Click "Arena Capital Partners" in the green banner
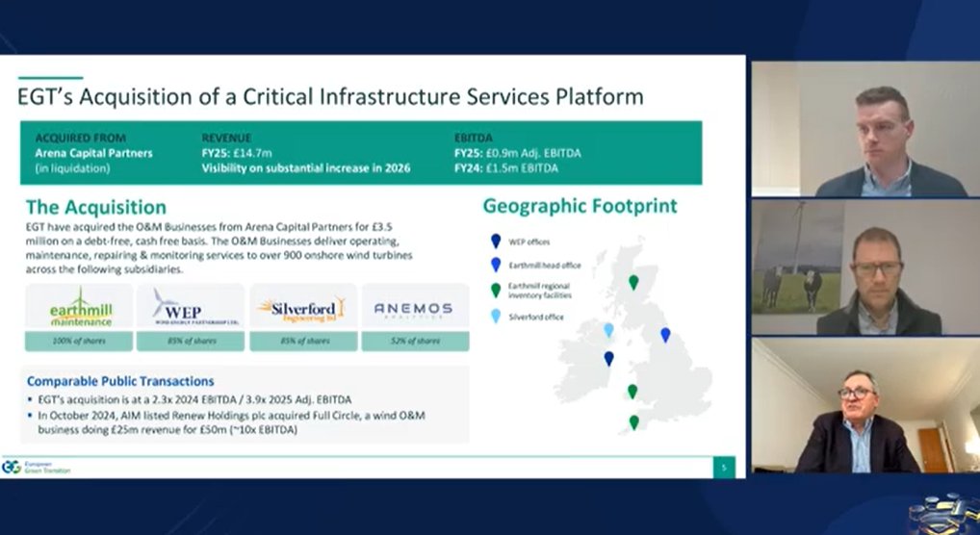This screenshot has width=980, height=535. [93, 153]
